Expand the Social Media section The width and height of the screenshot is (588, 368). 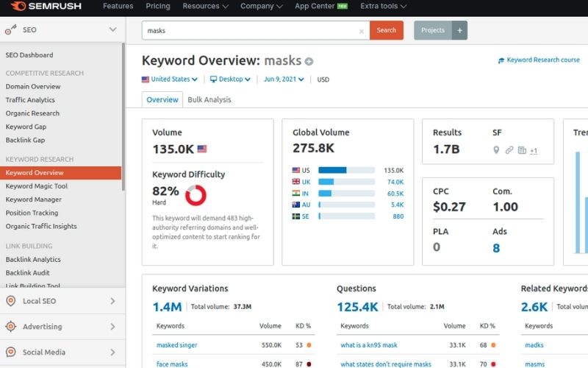pos(112,353)
